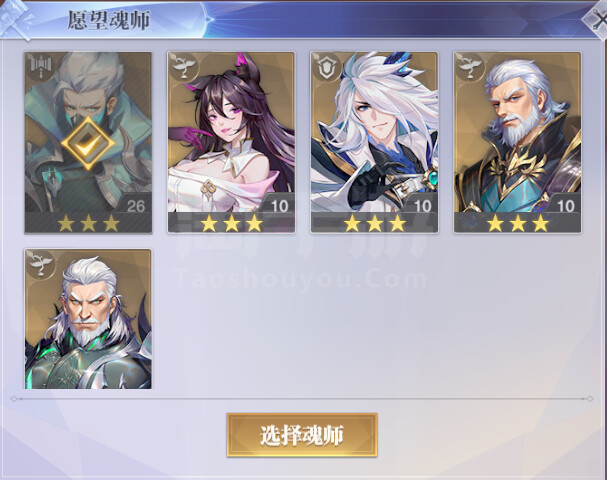Image resolution: width=607 pixels, height=480 pixels.
Task: Select the armored white-haired old warrior card
Action: (88, 319)
